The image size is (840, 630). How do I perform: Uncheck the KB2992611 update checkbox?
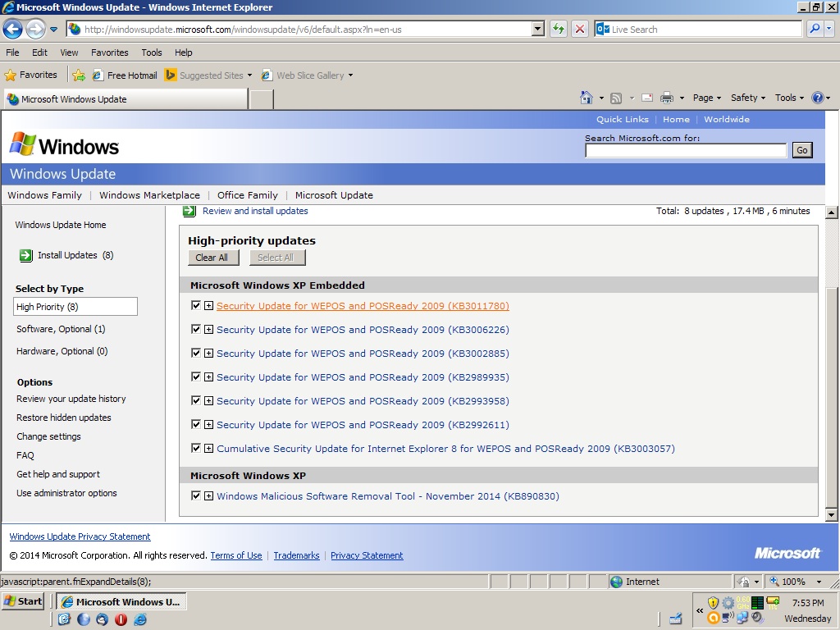point(196,424)
